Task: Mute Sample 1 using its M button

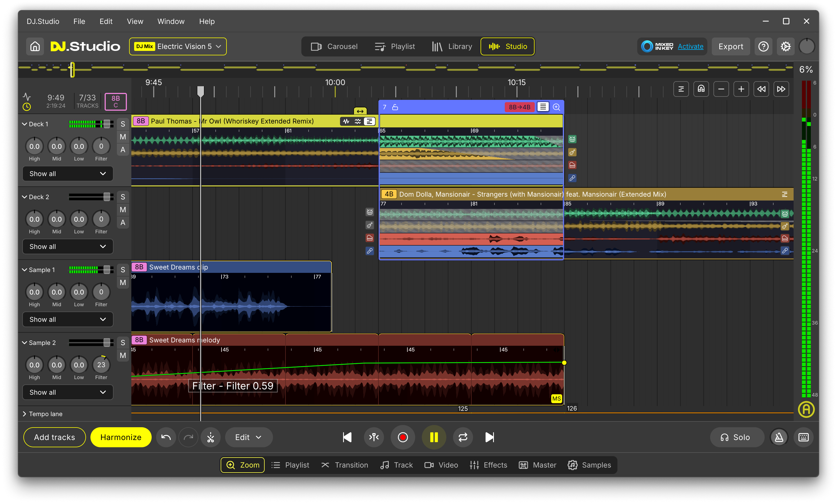Action: tap(123, 282)
